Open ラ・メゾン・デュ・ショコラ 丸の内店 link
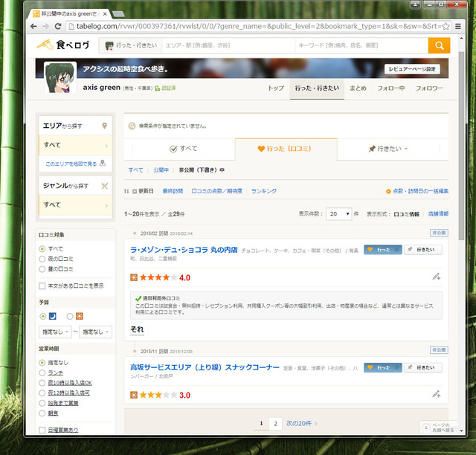 tap(183, 250)
